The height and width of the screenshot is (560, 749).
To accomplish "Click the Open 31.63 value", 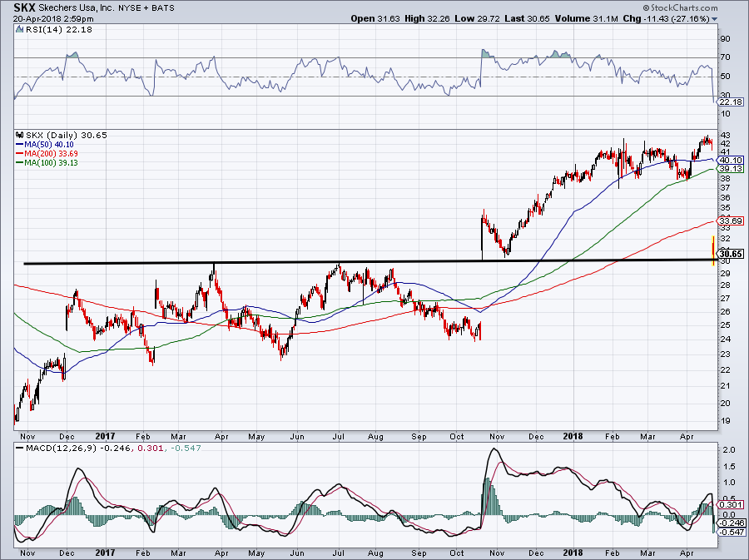I will click(375, 18).
